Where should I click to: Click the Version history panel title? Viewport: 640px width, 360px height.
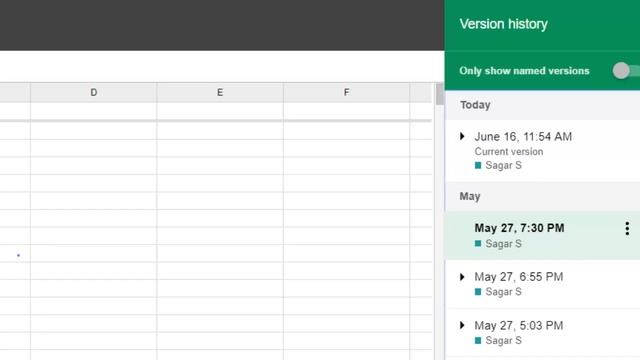click(x=503, y=24)
